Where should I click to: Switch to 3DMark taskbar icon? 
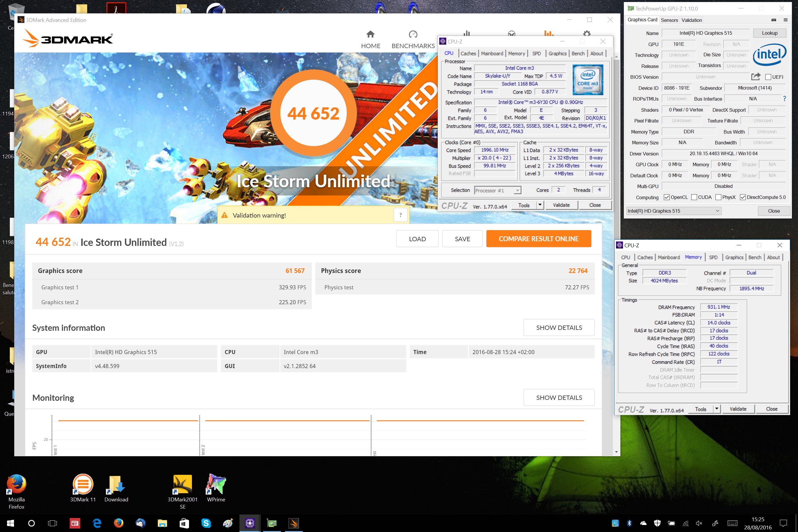point(293,523)
